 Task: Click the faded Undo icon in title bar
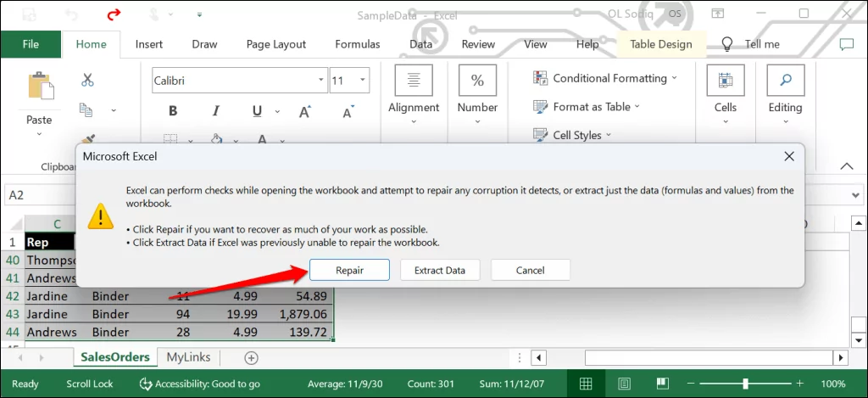(73, 14)
